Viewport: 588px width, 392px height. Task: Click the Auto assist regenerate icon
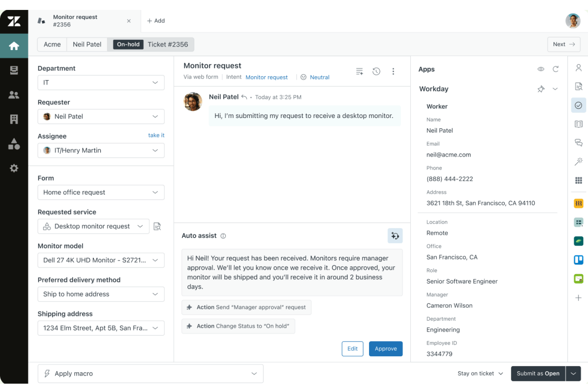click(x=395, y=236)
